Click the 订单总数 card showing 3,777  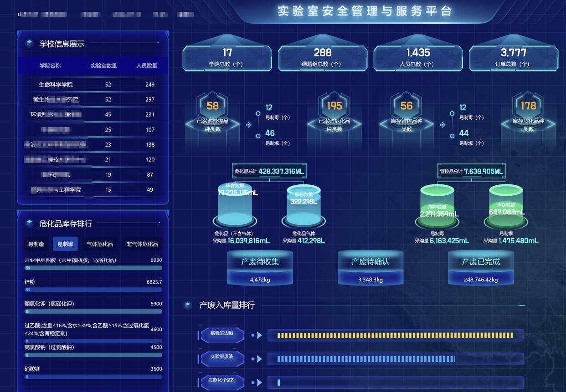coord(513,58)
